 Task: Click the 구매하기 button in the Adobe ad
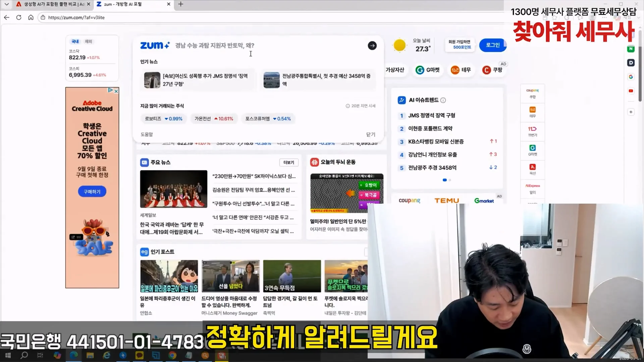pyautogui.click(x=92, y=192)
